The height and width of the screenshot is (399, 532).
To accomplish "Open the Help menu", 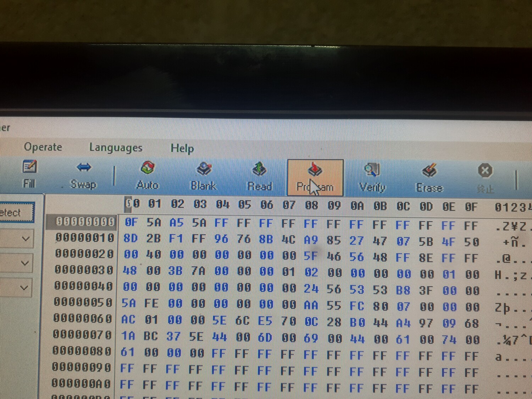I will coord(182,148).
